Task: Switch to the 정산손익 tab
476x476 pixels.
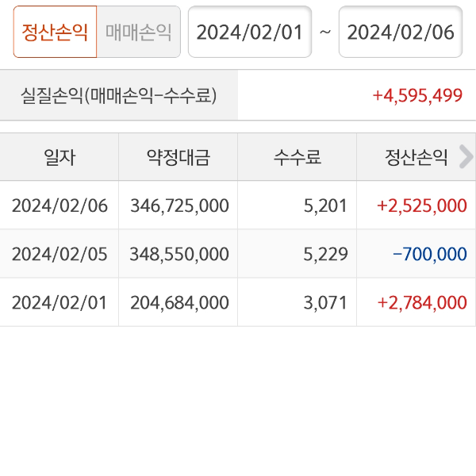Action: 55,32
